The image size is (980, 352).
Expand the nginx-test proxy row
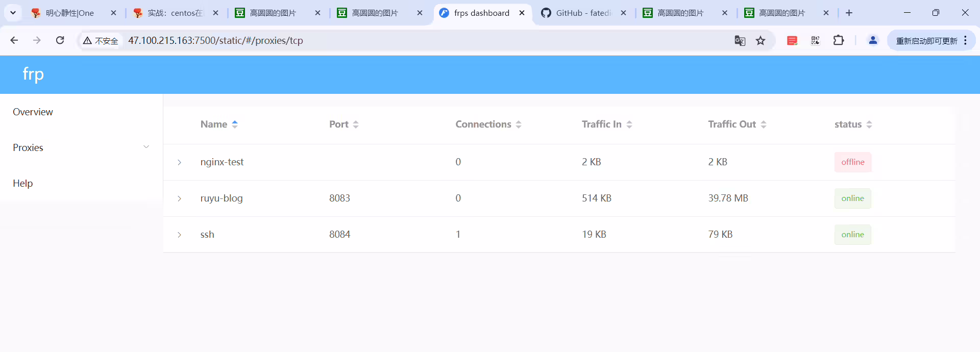coord(180,162)
